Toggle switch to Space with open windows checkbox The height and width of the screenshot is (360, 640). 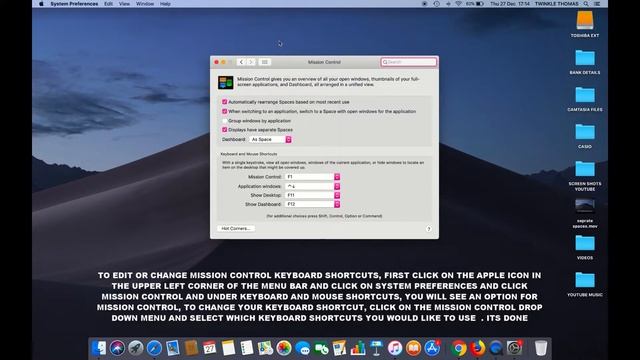(224, 111)
